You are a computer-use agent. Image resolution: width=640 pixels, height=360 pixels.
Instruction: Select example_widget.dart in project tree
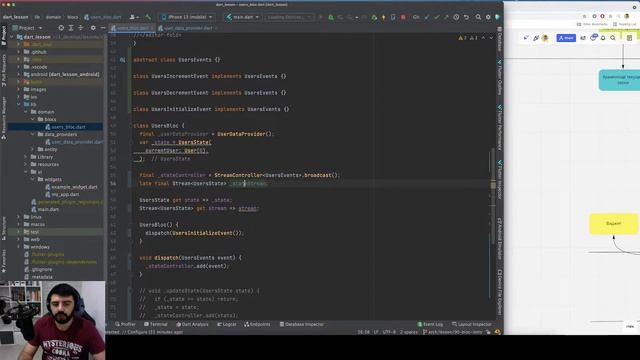tap(71, 187)
